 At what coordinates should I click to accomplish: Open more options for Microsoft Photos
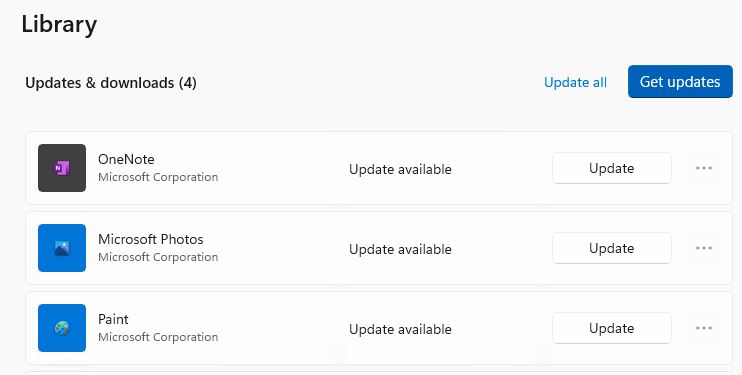tap(704, 248)
